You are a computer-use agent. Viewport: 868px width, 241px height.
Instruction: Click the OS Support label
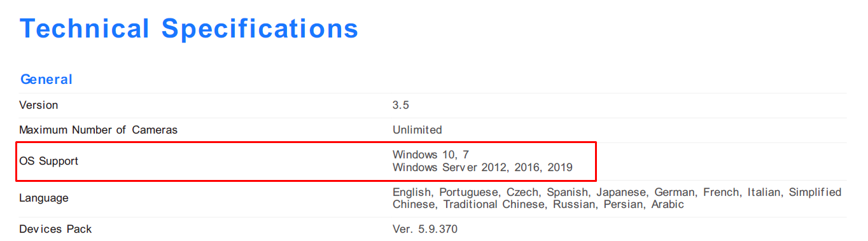click(49, 161)
